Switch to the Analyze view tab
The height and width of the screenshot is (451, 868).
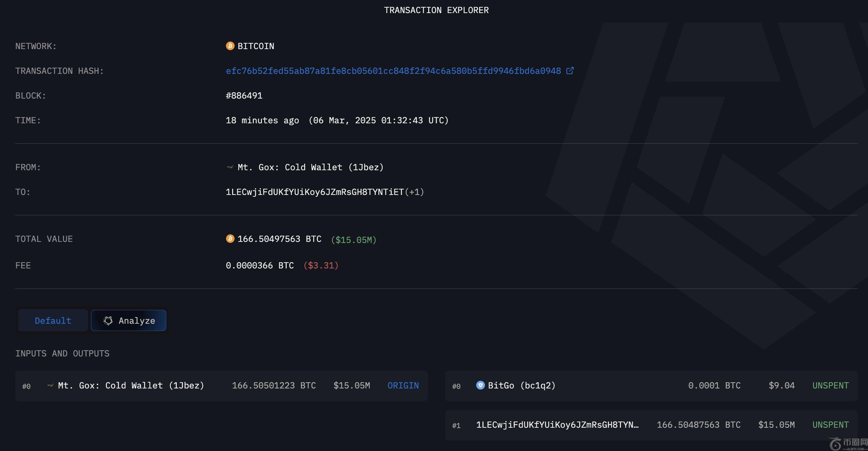point(129,320)
